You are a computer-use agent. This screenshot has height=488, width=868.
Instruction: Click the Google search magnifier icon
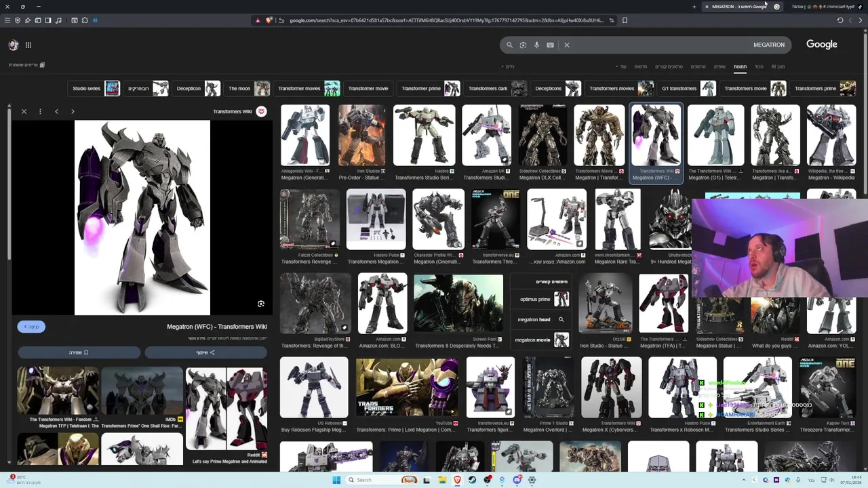(x=509, y=45)
